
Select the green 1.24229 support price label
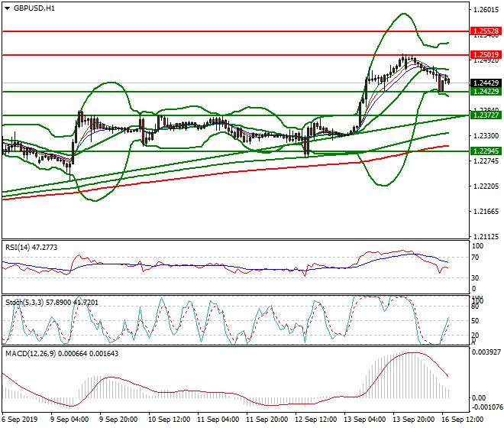[486, 92]
